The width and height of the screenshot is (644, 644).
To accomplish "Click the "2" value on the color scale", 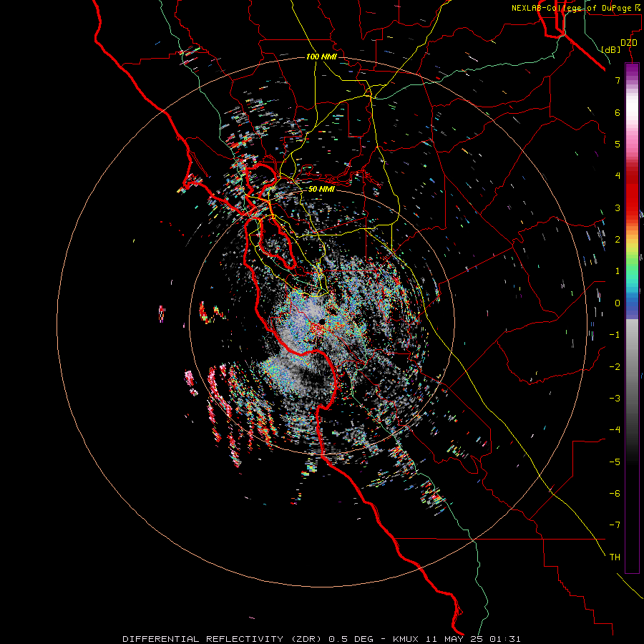I will (x=618, y=240).
